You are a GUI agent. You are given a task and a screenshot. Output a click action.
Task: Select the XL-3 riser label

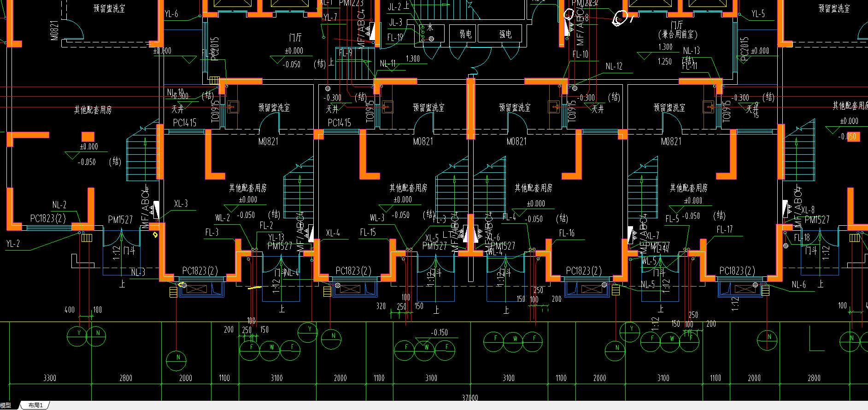point(181,204)
